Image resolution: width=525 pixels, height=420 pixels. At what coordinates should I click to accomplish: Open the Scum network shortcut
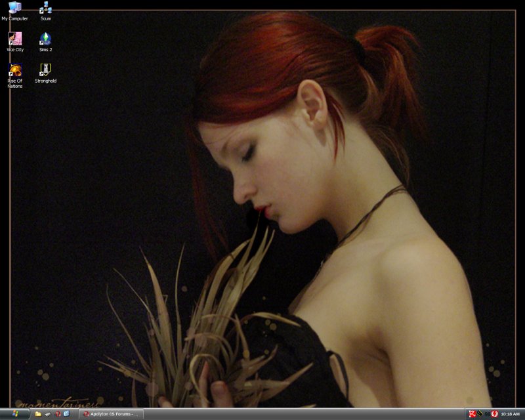click(x=45, y=9)
